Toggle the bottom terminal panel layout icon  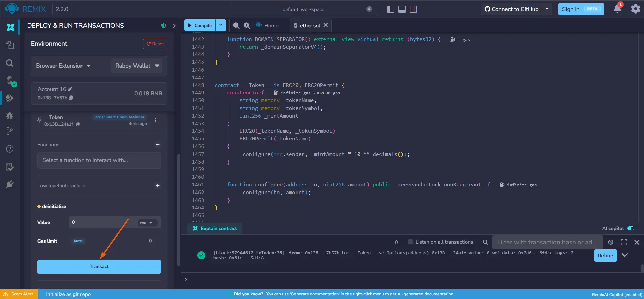(x=402, y=9)
